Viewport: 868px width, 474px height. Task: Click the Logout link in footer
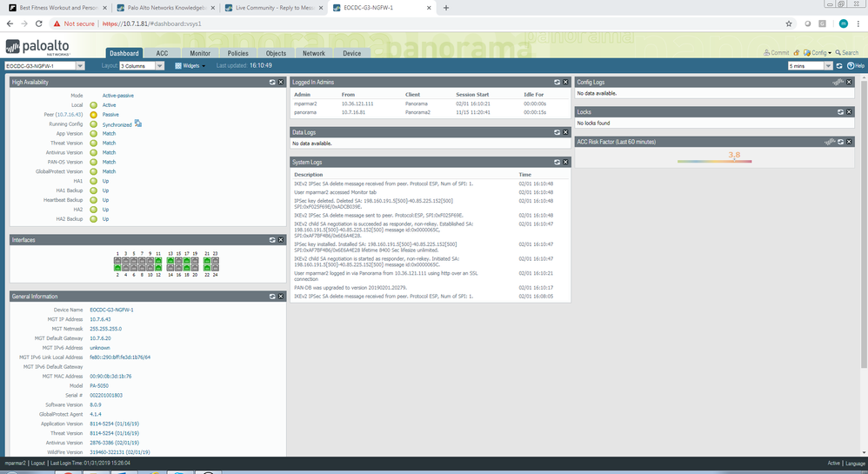point(37,463)
